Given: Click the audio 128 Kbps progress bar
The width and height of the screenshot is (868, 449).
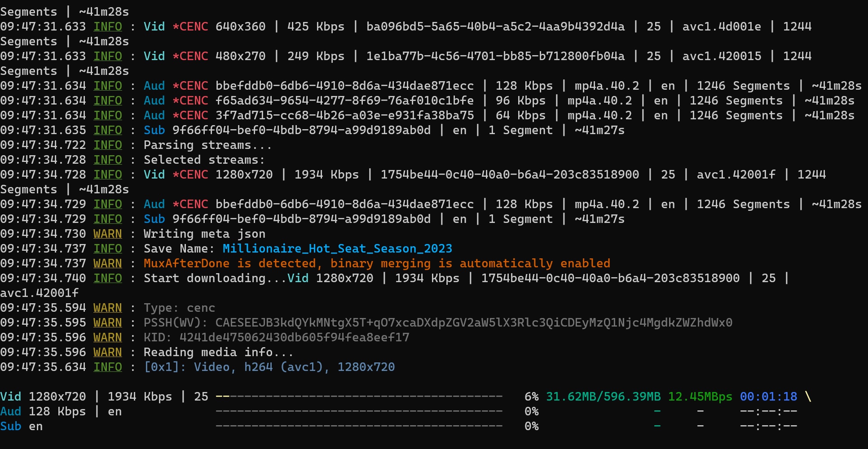Looking at the screenshot, I should coord(359,411).
